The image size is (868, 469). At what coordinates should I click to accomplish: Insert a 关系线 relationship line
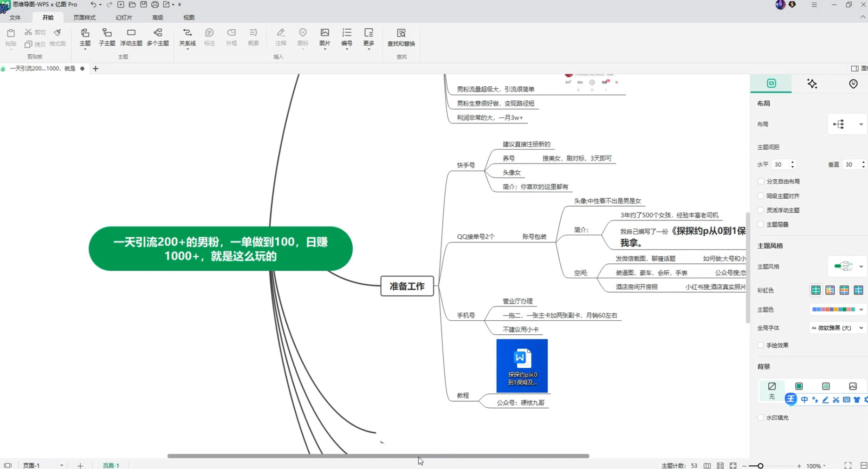188,37
